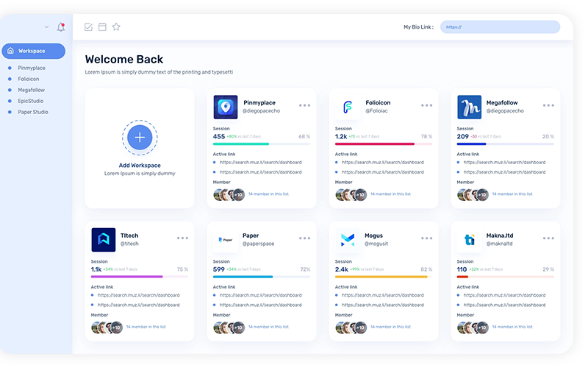This screenshot has width=588, height=368.
Task: Open the three-dot menu on Folioicon card
Action: (426, 105)
